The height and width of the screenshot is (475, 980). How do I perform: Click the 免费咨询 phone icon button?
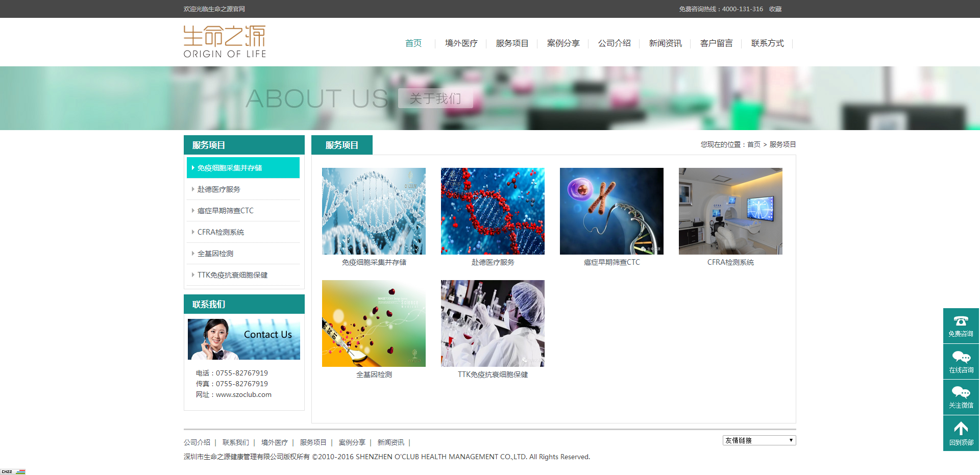[961, 326]
